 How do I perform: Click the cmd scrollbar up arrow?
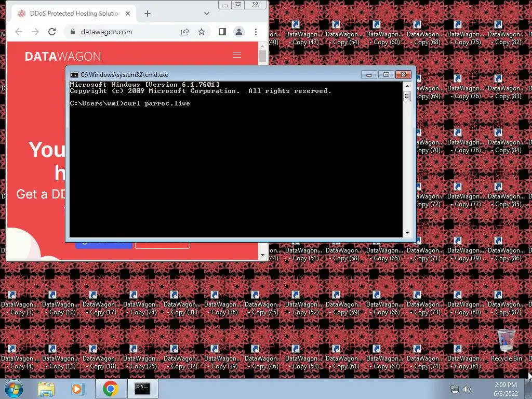click(x=407, y=86)
